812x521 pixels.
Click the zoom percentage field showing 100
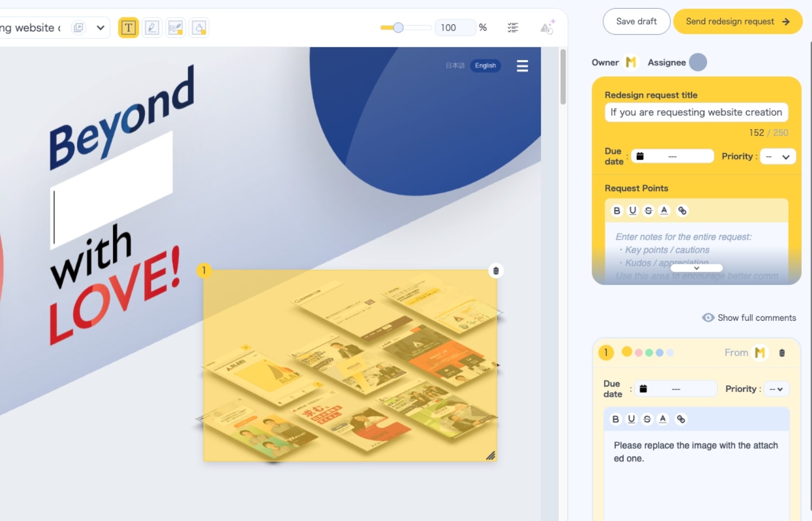tap(455, 28)
